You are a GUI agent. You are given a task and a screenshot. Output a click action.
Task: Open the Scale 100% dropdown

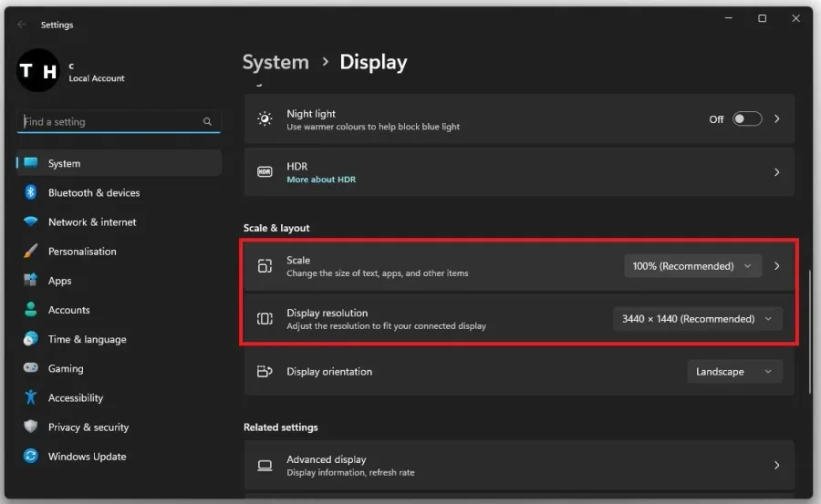pyautogui.click(x=692, y=266)
